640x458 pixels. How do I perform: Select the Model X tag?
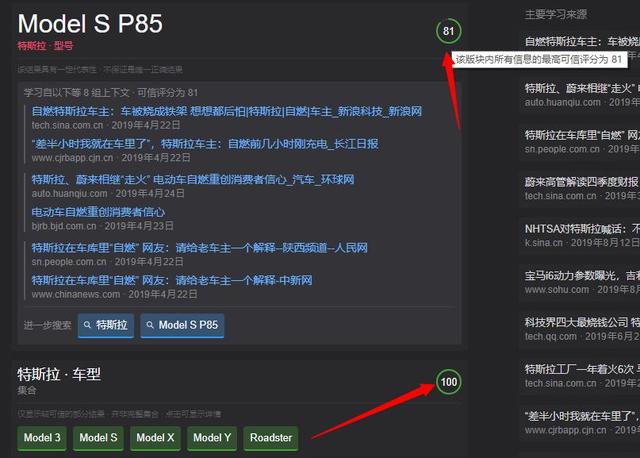[155, 438]
